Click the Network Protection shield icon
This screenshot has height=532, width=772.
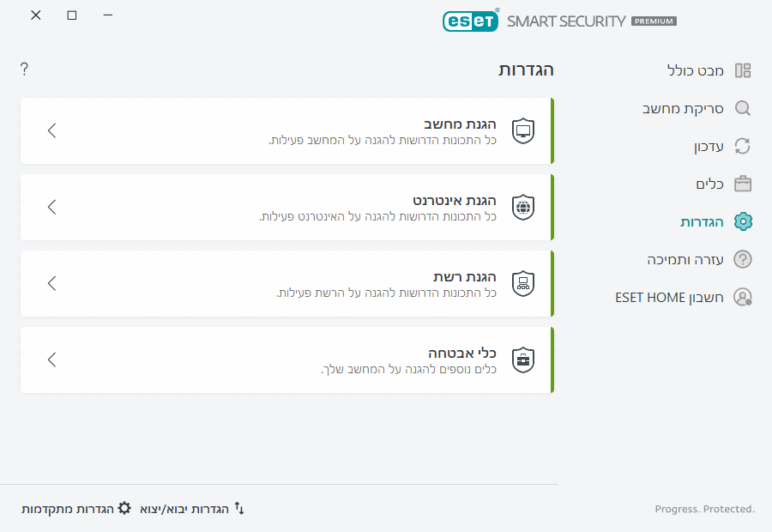tap(523, 283)
